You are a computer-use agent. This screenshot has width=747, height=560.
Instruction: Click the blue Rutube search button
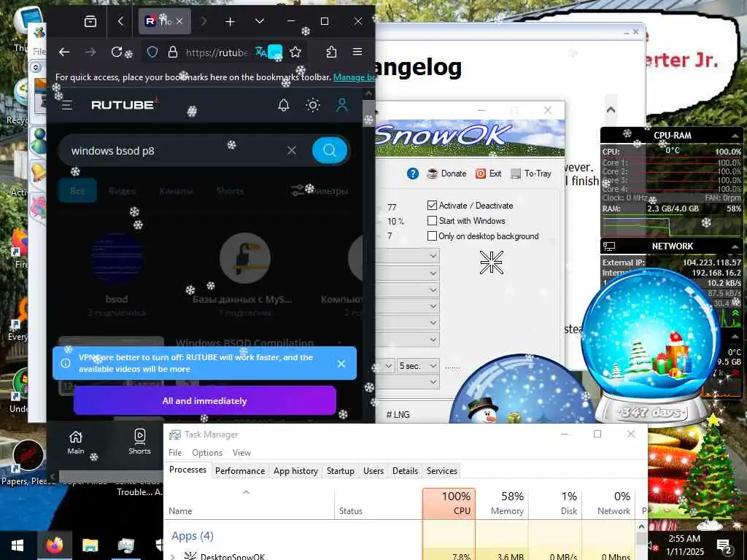point(330,150)
